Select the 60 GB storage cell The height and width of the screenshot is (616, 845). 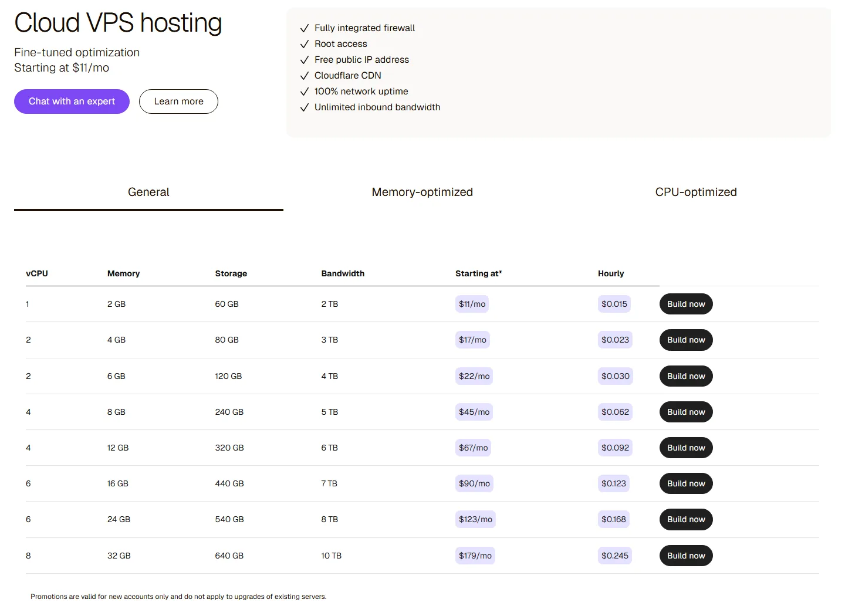tap(227, 304)
